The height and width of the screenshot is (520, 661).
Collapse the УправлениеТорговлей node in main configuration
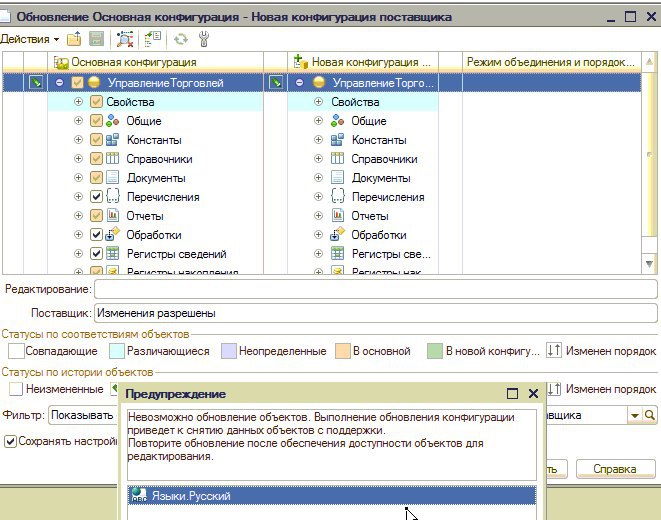pos(59,83)
